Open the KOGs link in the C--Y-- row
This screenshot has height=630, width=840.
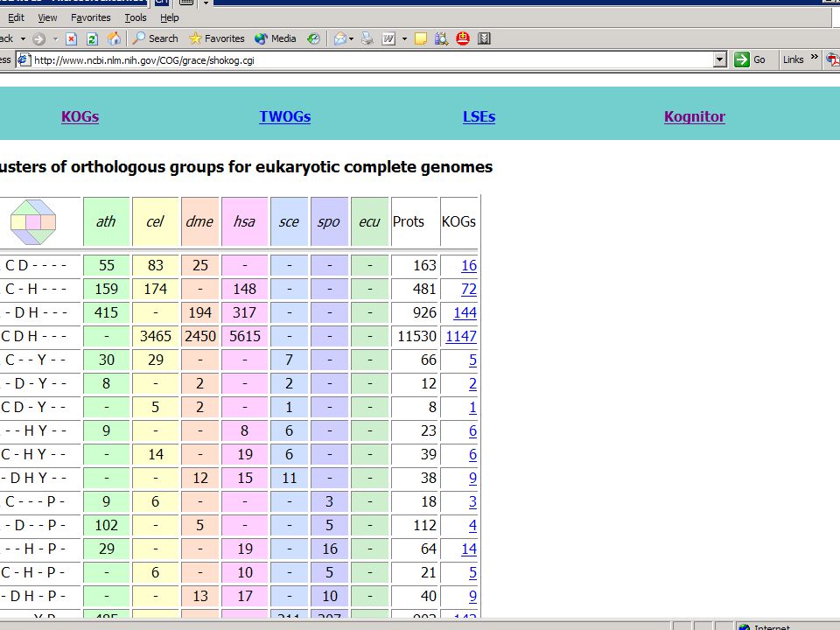click(x=472, y=360)
